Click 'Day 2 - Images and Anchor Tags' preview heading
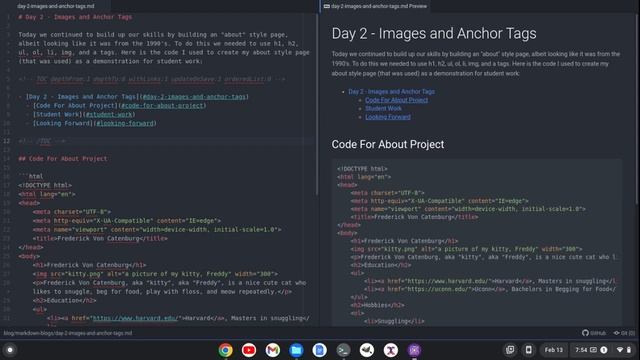The height and width of the screenshot is (360, 640). tap(434, 33)
